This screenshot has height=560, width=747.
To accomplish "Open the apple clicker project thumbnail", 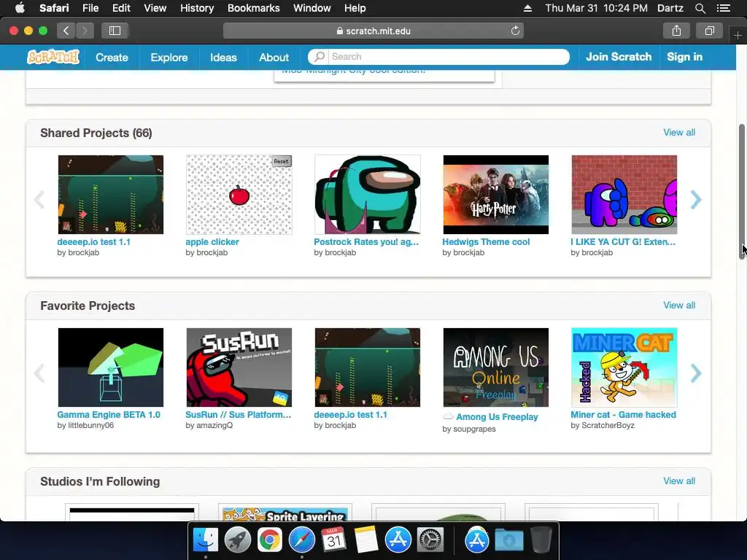I will coord(239,194).
